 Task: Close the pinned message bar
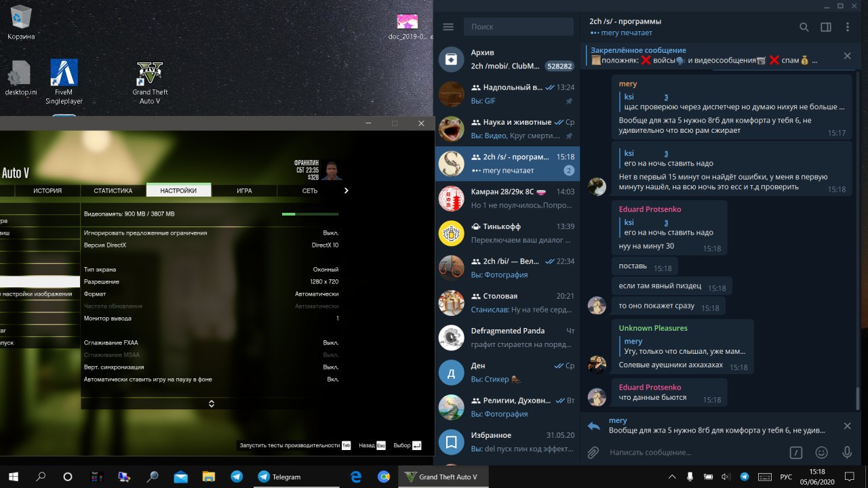coord(847,56)
